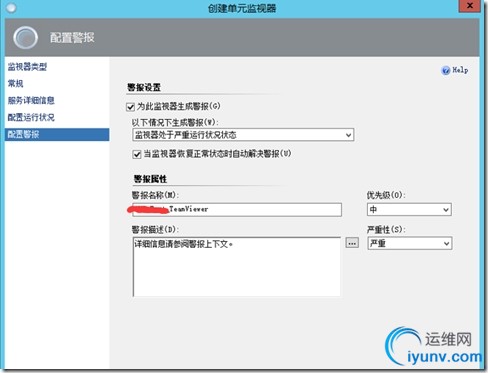Toggle 为此监视器生成警报 checkbox

click(x=130, y=107)
